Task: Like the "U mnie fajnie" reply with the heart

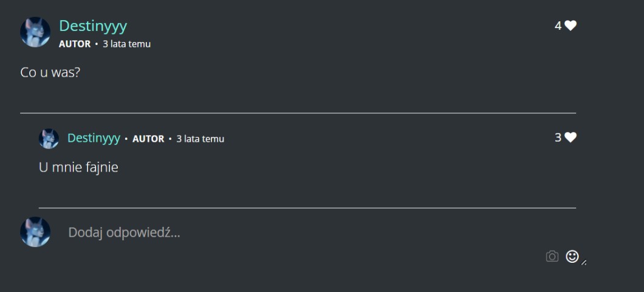Action: click(570, 137)
